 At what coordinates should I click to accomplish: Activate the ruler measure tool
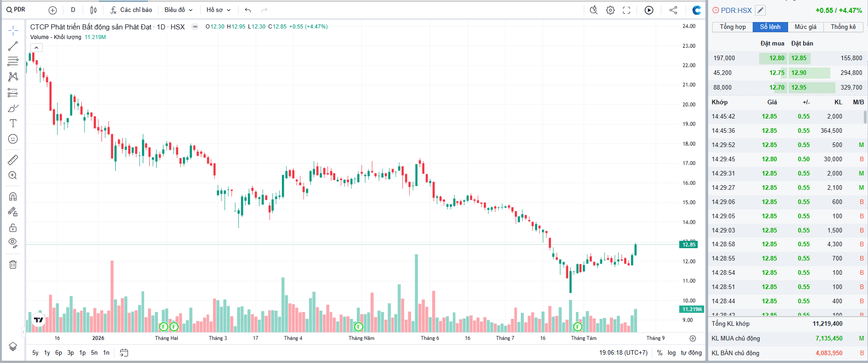(13, 160)
